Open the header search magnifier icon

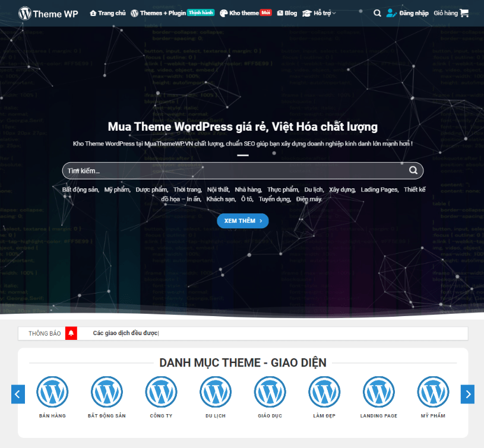click(377, 13)
